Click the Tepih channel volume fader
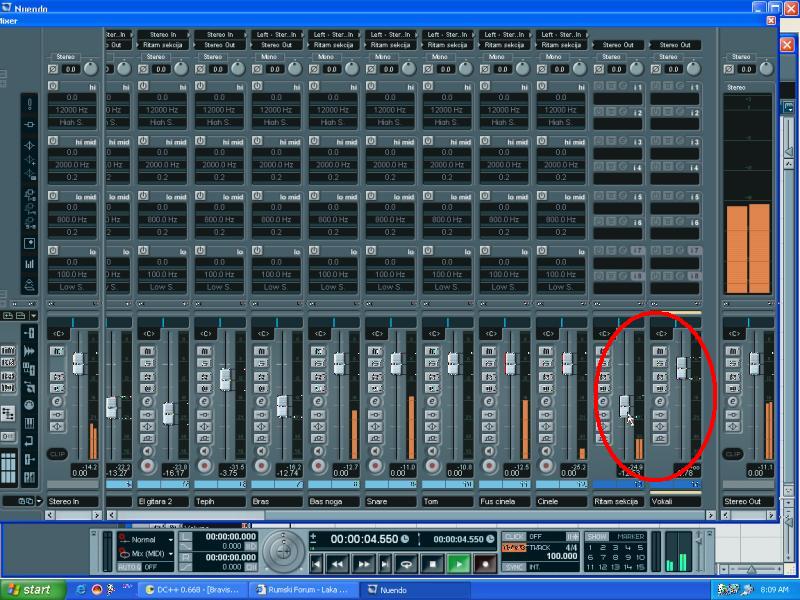 tap(225, 379)
